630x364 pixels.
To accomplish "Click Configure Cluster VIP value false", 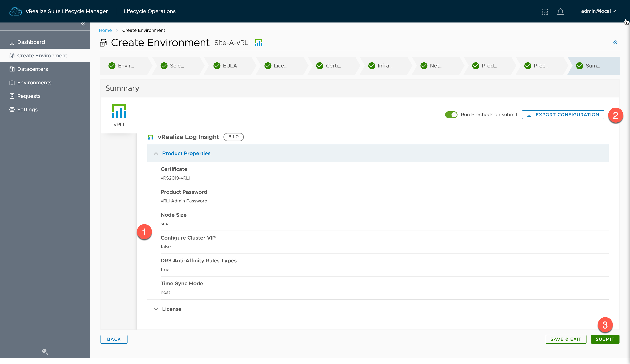I will pyautogui.click(x=166, y=247).
